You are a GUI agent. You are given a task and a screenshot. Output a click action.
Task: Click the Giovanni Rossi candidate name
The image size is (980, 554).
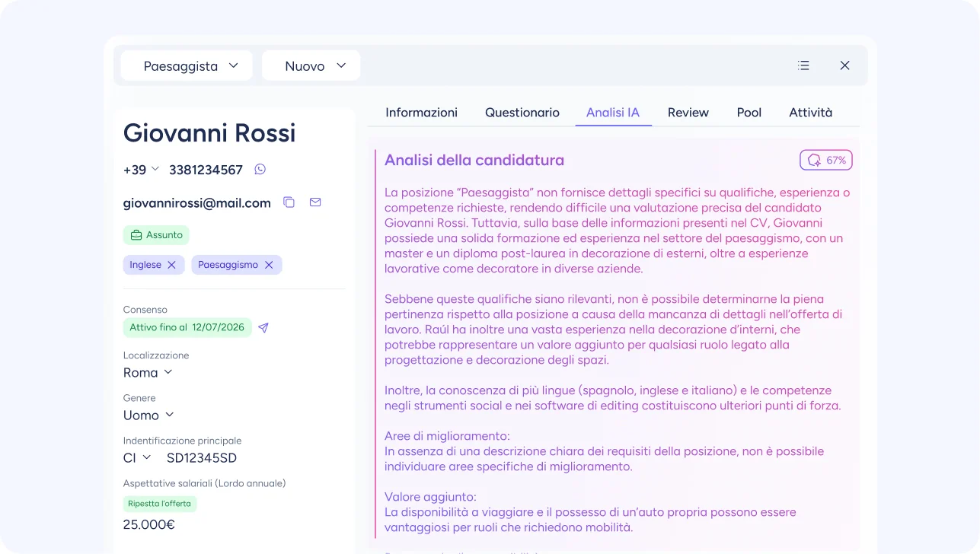(209, 132)
